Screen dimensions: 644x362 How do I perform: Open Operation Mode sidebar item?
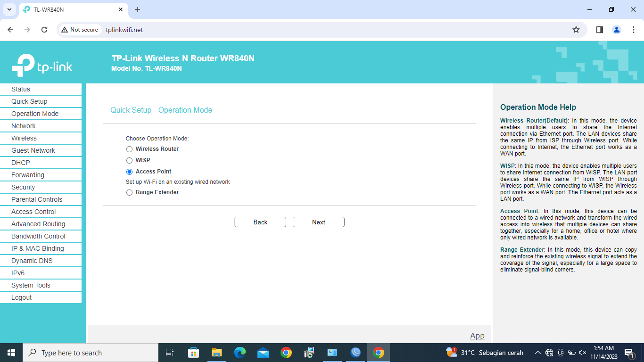(41, 114)
